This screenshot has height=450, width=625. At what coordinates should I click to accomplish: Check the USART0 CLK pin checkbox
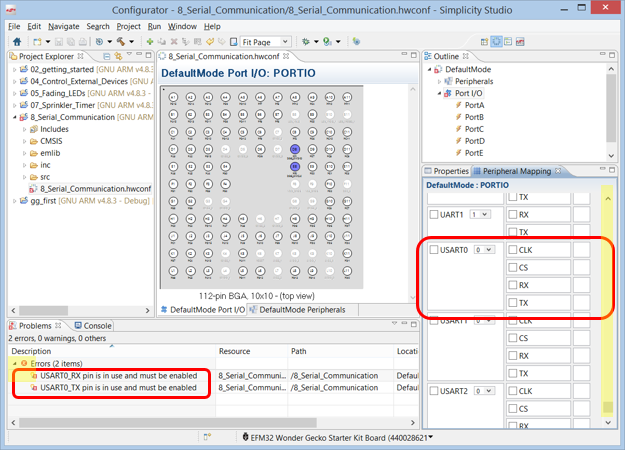tap(513, 250)
